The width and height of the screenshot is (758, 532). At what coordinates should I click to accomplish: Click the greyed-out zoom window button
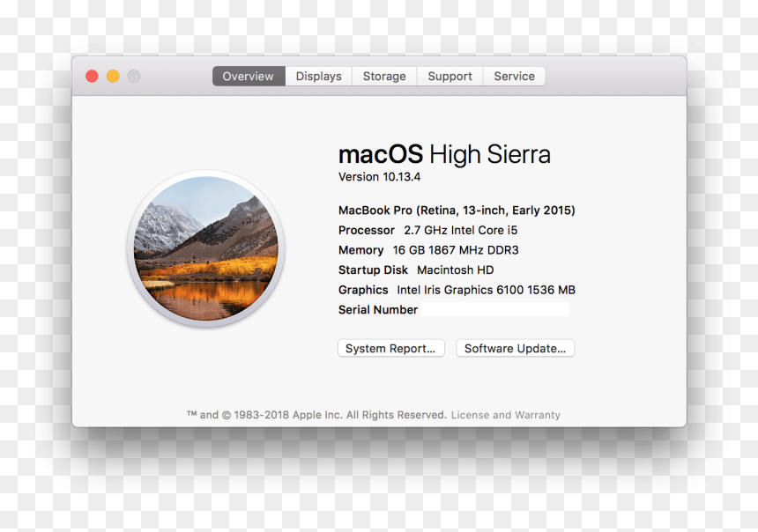coord(134,77)
